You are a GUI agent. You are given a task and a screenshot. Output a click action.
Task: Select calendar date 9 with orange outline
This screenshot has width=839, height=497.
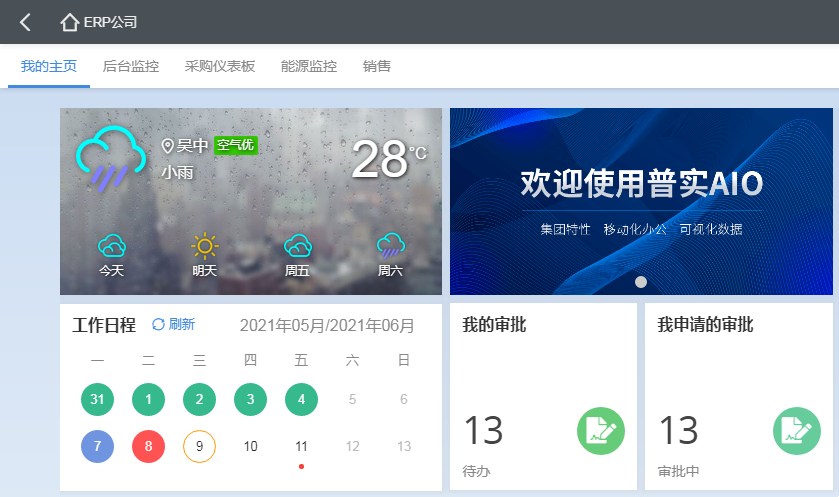tap(199, 446)
